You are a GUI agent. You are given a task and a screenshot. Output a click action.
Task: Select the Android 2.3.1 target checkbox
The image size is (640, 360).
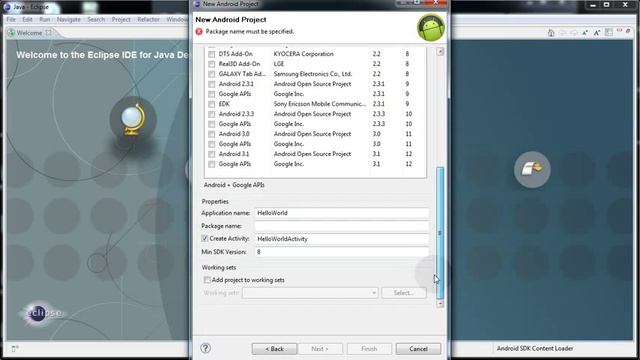click(211, 84)
